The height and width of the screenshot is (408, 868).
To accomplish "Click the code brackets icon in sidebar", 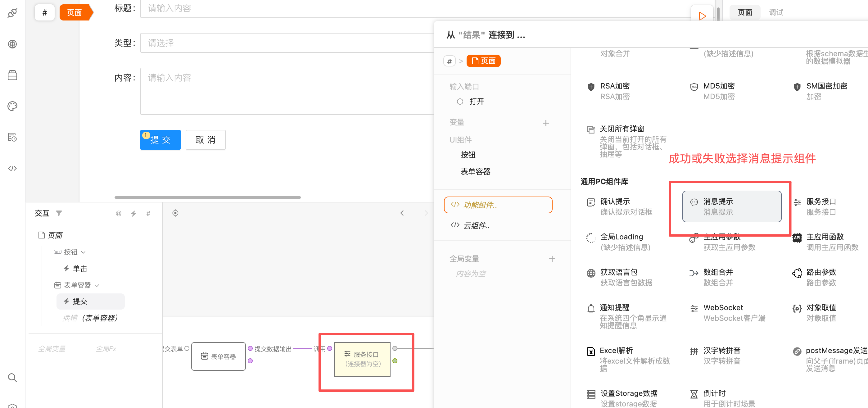I will [x=12, y=169].
